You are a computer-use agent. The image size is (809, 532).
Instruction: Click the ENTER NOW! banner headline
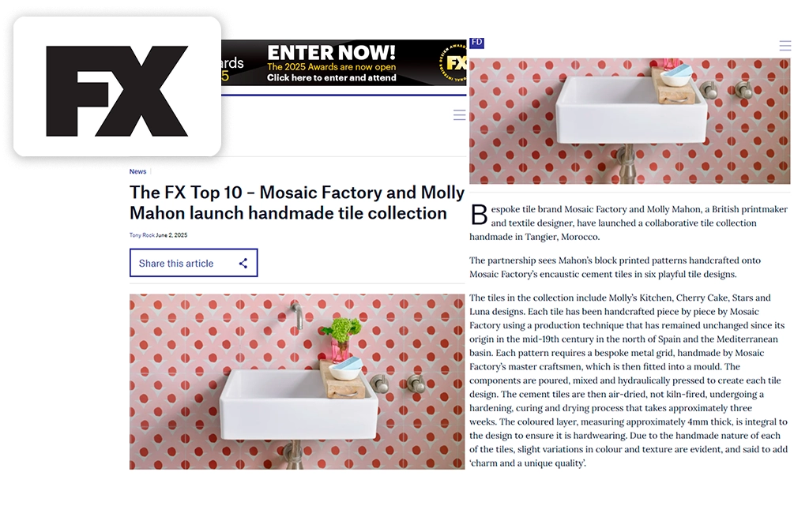coord(331,53)
